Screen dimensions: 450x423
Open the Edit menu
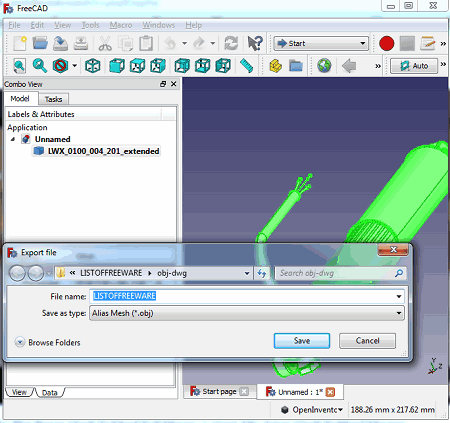coord(37,25)
